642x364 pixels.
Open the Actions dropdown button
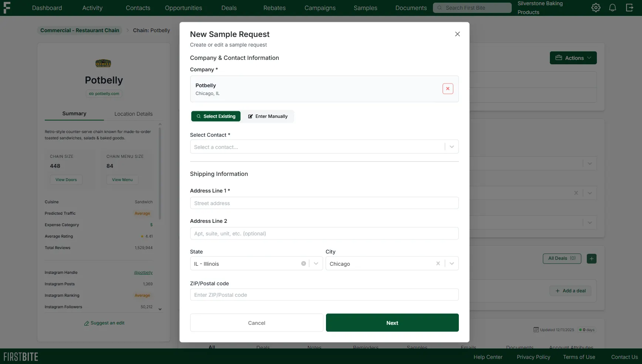tap(573, 58)
